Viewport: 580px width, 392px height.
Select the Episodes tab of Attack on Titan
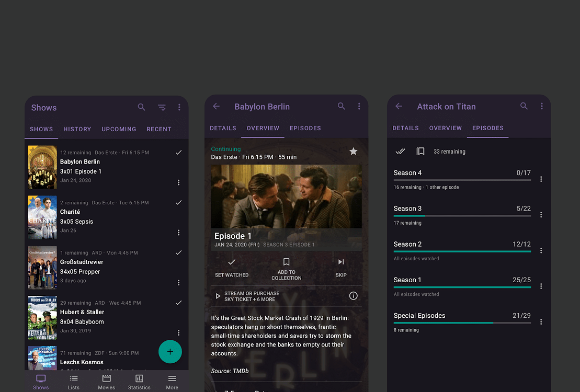coord(488,129)
